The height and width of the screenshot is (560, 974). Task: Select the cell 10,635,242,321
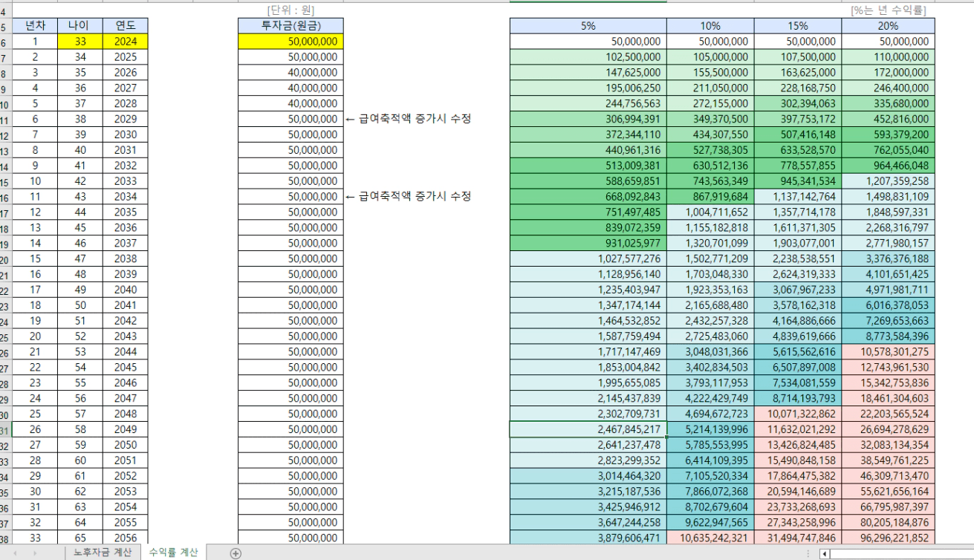(x=710, y=538)
